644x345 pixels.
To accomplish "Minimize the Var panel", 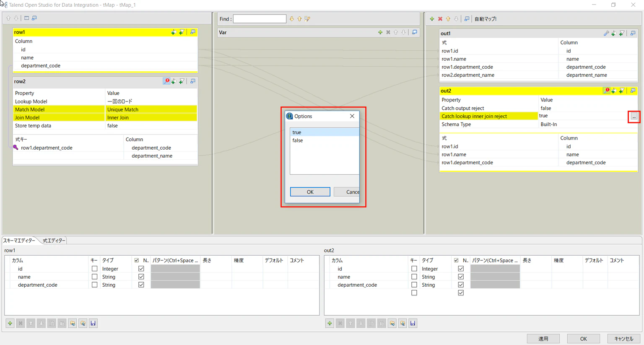I will [x=415, y=32].
